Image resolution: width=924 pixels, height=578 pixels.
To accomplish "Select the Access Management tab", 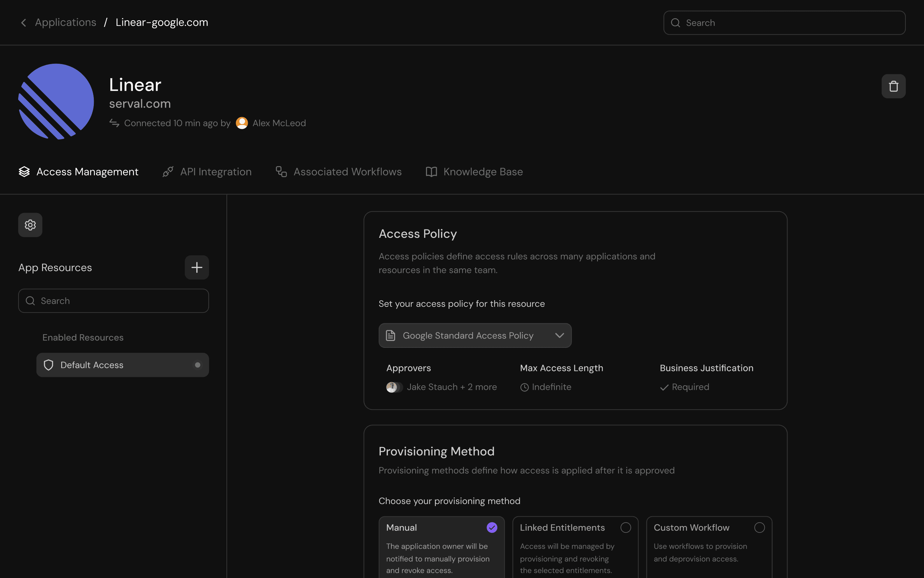I will point(78,172).
